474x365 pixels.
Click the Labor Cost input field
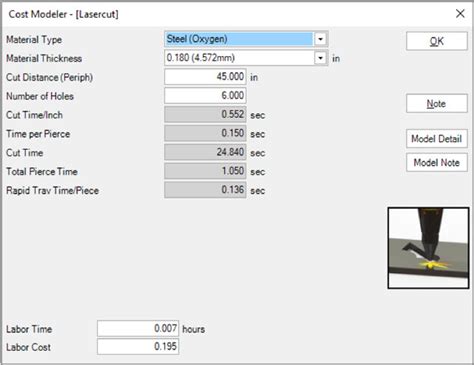[x=138, y=347]
